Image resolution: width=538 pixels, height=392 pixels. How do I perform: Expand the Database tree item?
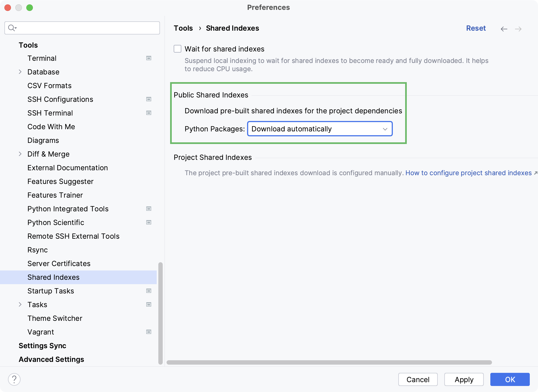point(20,72)
